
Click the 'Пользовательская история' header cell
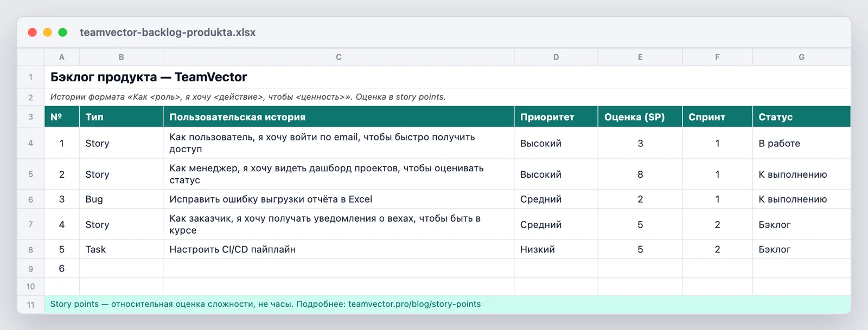point(339,117)
